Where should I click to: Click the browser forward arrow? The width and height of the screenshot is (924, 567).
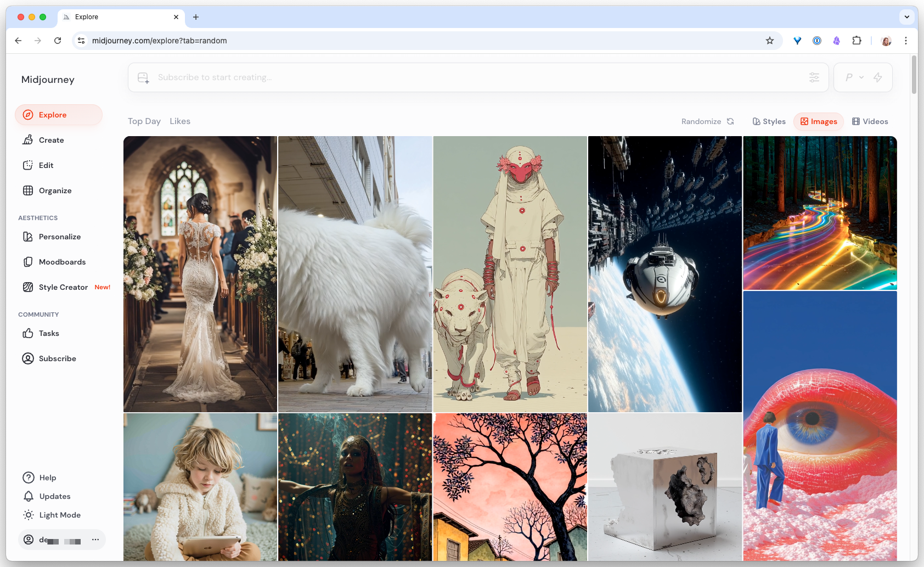click(x=38, y=41)
